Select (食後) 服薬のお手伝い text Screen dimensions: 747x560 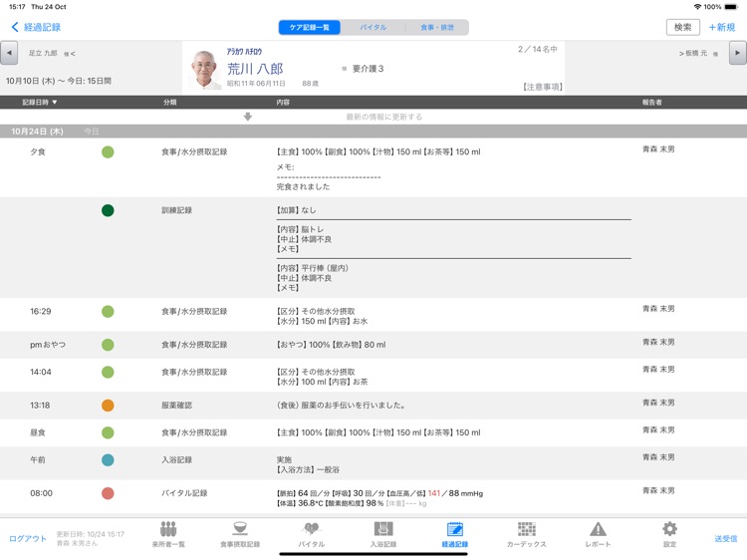[341, 406]
